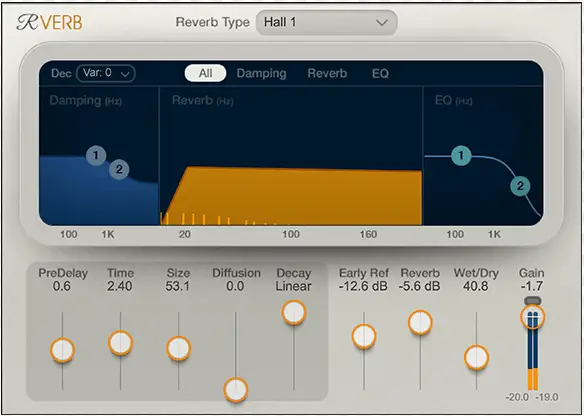
Task: Switch to the Reverb view tab
Action: (327, 73)
